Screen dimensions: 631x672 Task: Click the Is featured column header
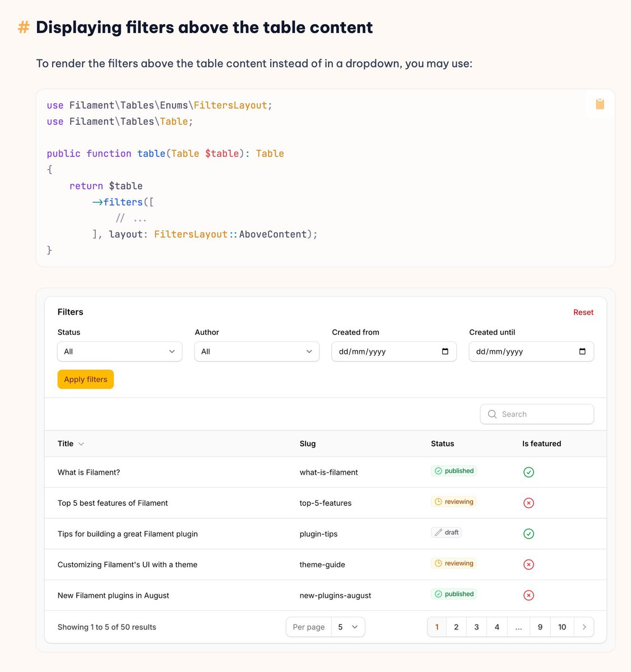click(542, 444)
